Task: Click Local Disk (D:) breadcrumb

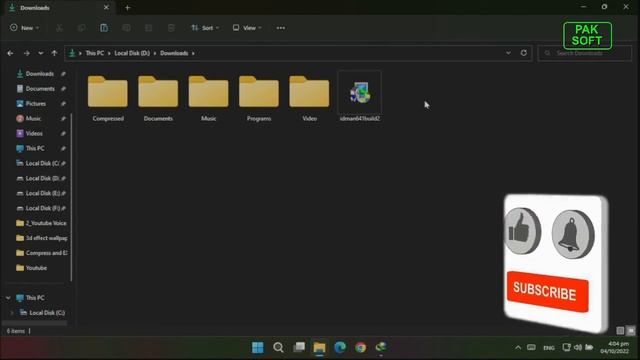Action: pos(132,53)
